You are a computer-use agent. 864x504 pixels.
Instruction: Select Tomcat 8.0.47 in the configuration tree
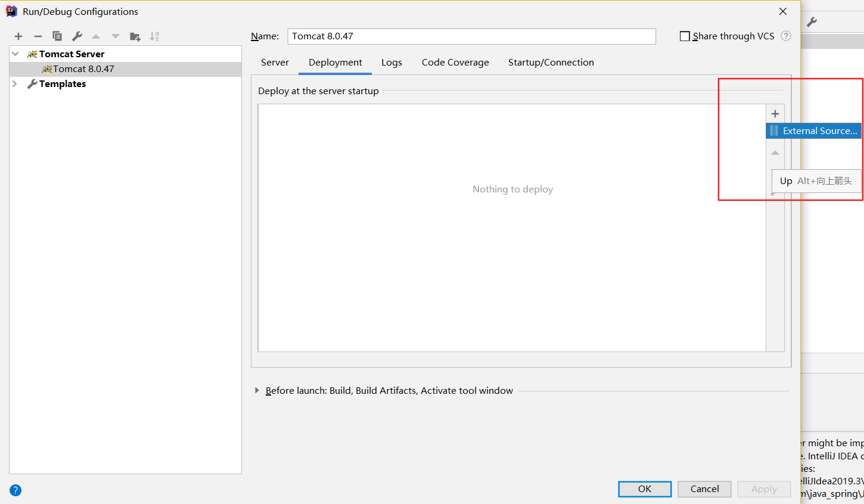pyautogui.click(x=126, y=69)
